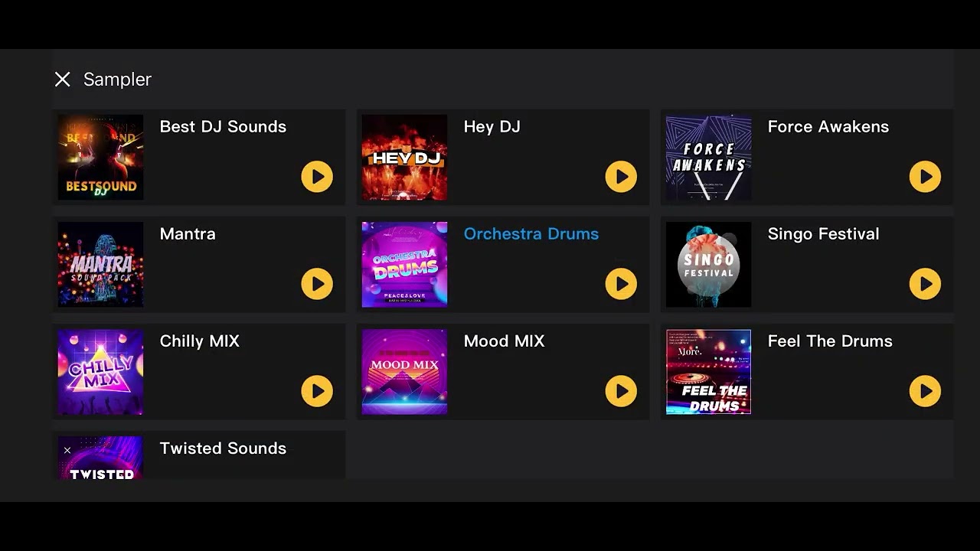Play the Chilly MIX preview
This screenshot has height=551, width=980.
click(x=317, y=391)
